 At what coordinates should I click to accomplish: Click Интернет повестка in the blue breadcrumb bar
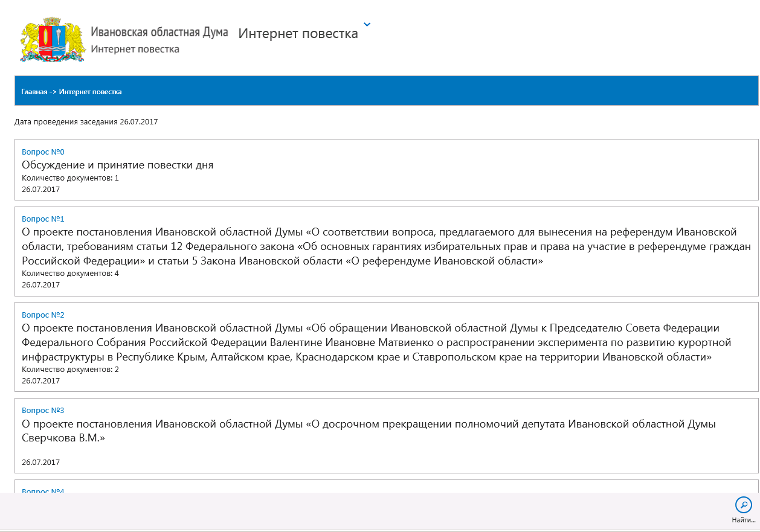click(x=90, y=92)
